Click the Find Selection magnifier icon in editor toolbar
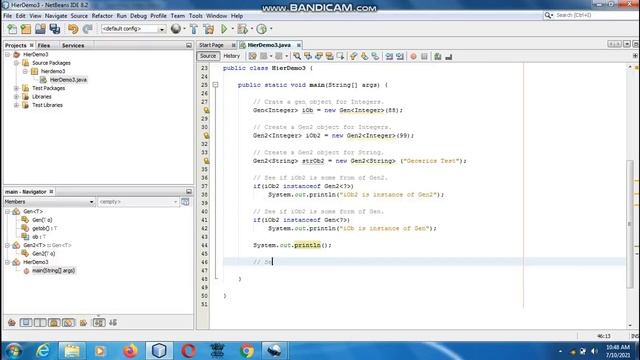This screenshot has height=360, width=640. click(x=297, y=56)
